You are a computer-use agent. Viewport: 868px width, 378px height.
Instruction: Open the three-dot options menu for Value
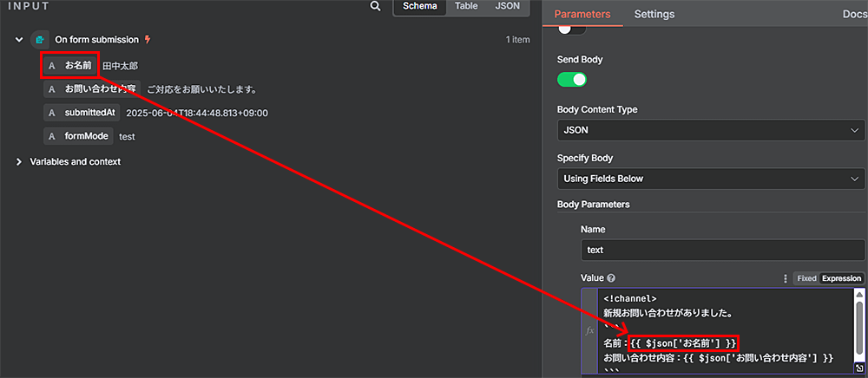785,278
